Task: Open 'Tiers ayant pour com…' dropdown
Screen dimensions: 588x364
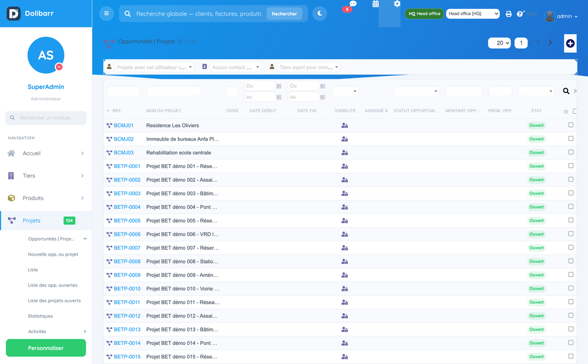Action: [x=309, y=67]
